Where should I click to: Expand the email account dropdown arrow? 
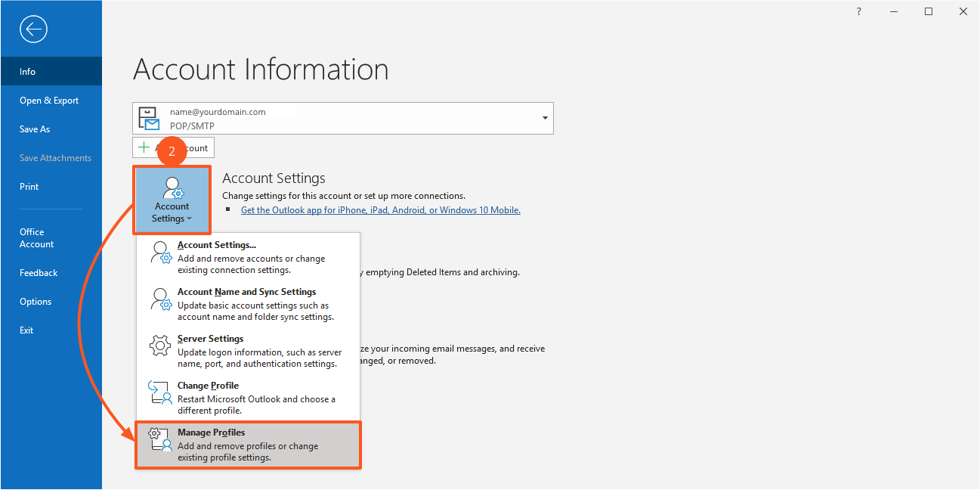544,119
